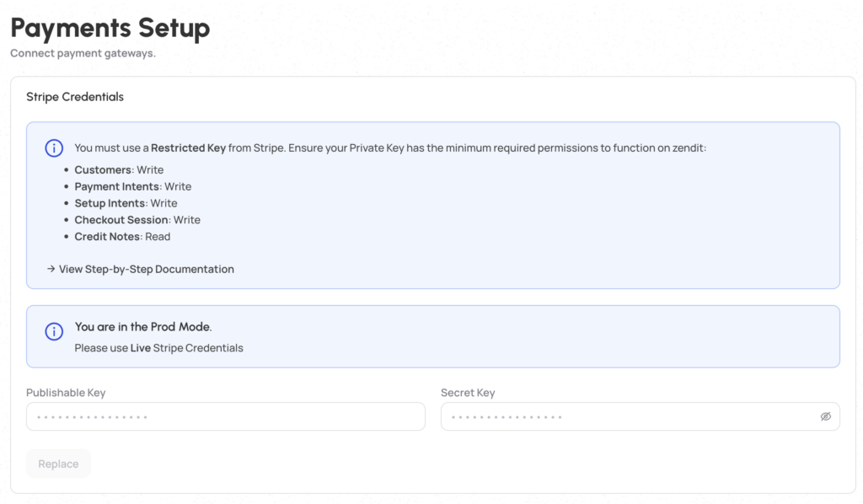
Task: Click the Secret Key label
Action: pos(468,393)
